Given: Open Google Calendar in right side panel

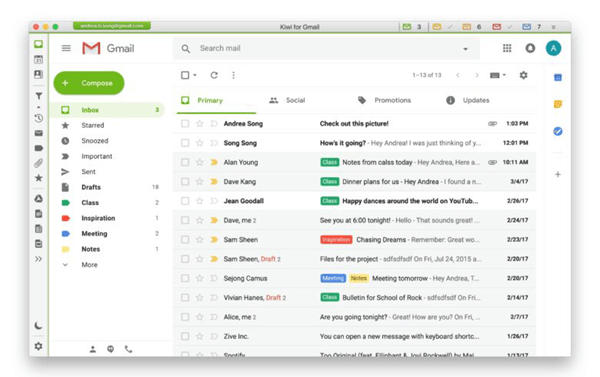Looking at the screenshot, I should point(558,78).
